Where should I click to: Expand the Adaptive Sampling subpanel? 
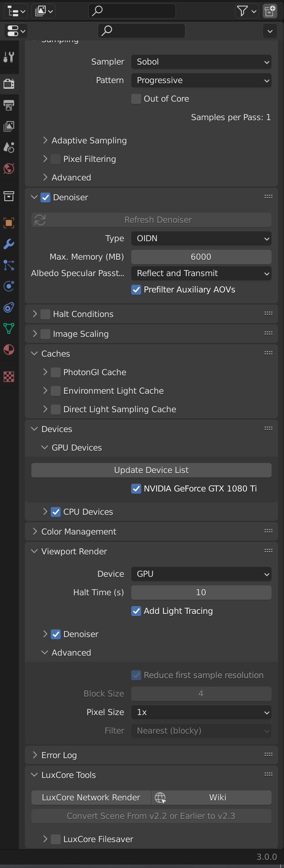(89, 141)
